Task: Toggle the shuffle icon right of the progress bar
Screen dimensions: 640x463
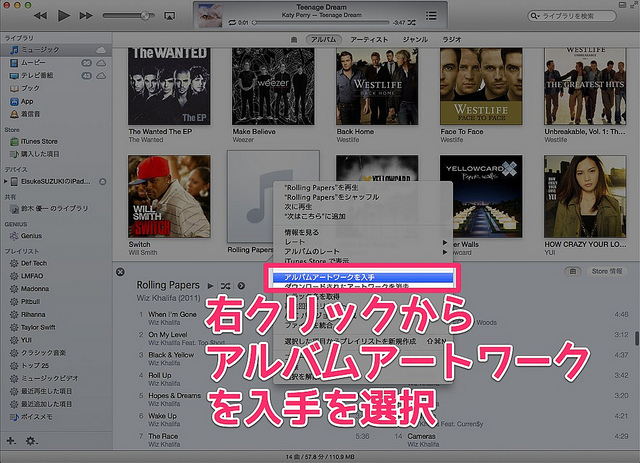Action: (411, 23)
